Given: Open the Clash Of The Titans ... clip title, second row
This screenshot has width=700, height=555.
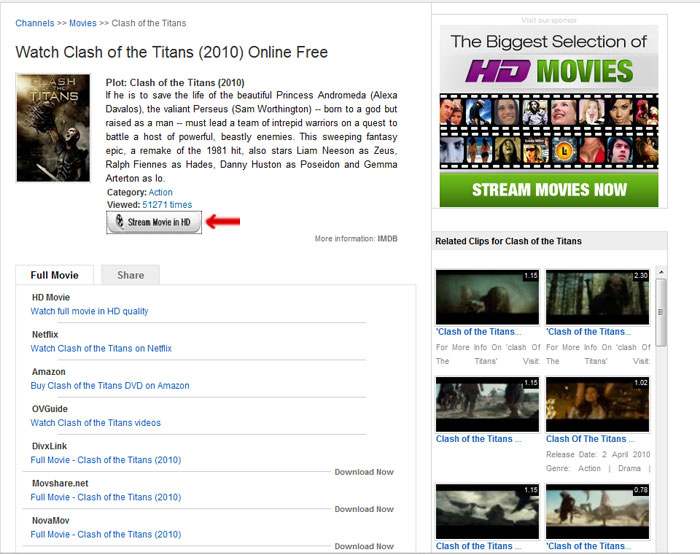Looking at the screenshot, I should click(x=590, y=439).
